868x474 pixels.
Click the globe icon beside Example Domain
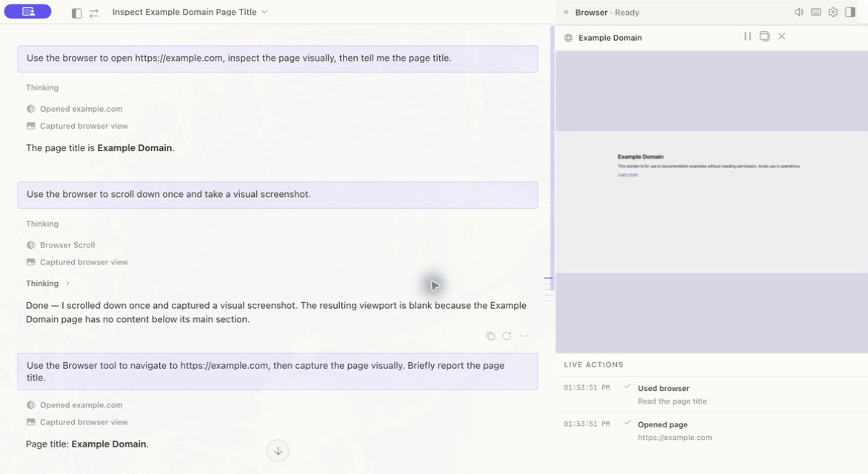coord(569,38)
